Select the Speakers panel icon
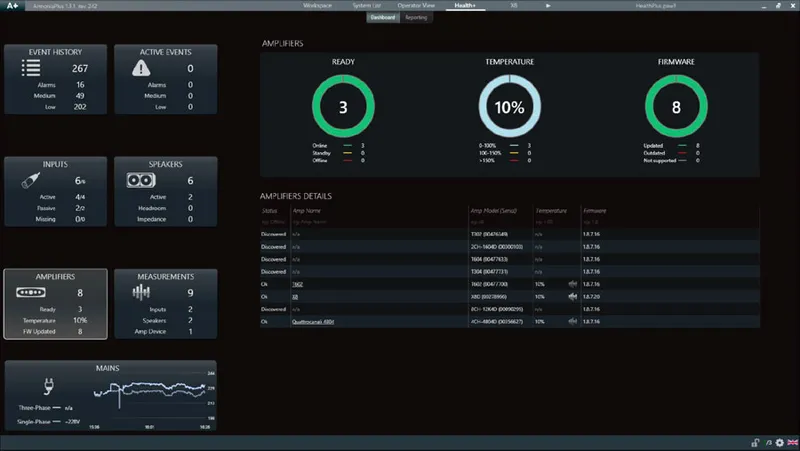The height and width of the screenshot is (451, 800). click(141, 180)
